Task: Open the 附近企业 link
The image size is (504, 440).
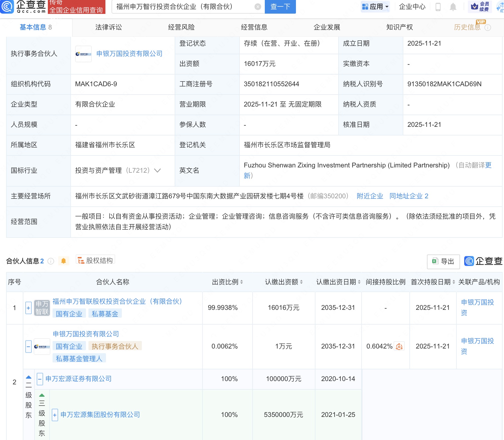Action: (x=370, y=196)
